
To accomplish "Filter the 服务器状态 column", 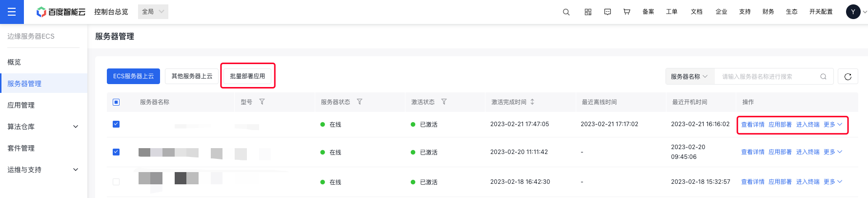I will 360,102.
